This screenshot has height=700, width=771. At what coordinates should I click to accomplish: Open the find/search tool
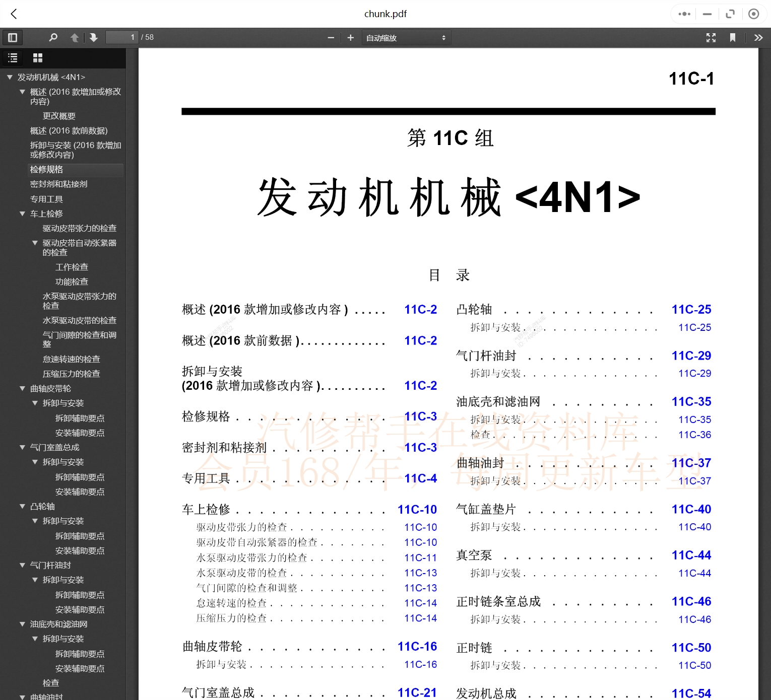click(53, 37)
